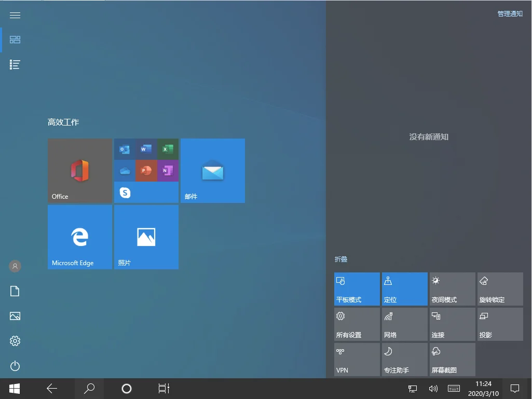Open the Documents icon in Start sidebar
Image resolution: width=532 pixels, height=399 pixels.
[x=15, y=291]
